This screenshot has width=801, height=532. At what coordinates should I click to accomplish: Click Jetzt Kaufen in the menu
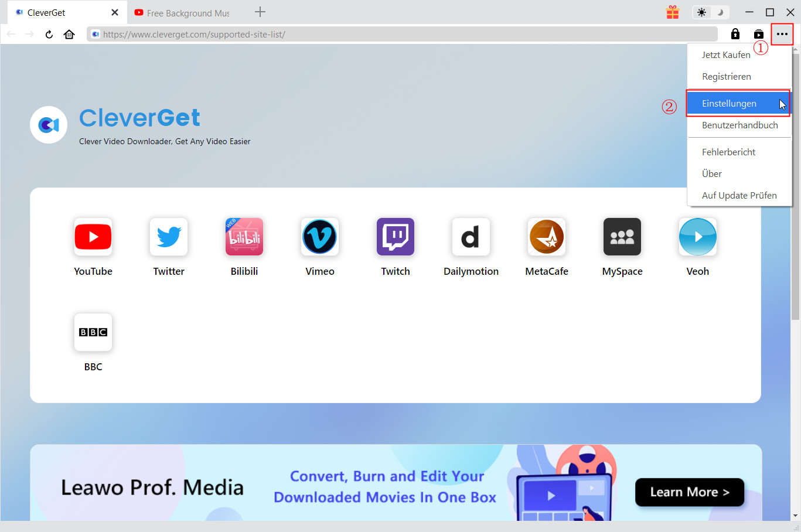click(x=726, y=55)
